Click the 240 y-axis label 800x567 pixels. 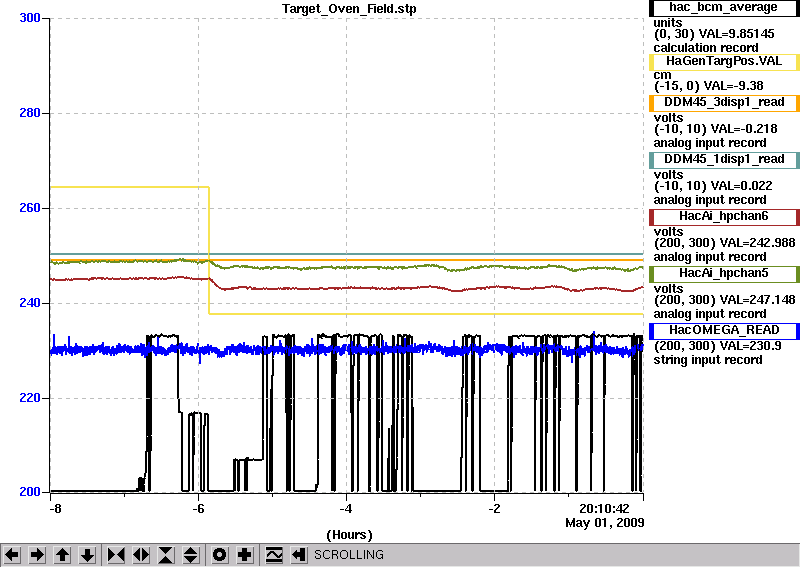(x=30, y=303)
